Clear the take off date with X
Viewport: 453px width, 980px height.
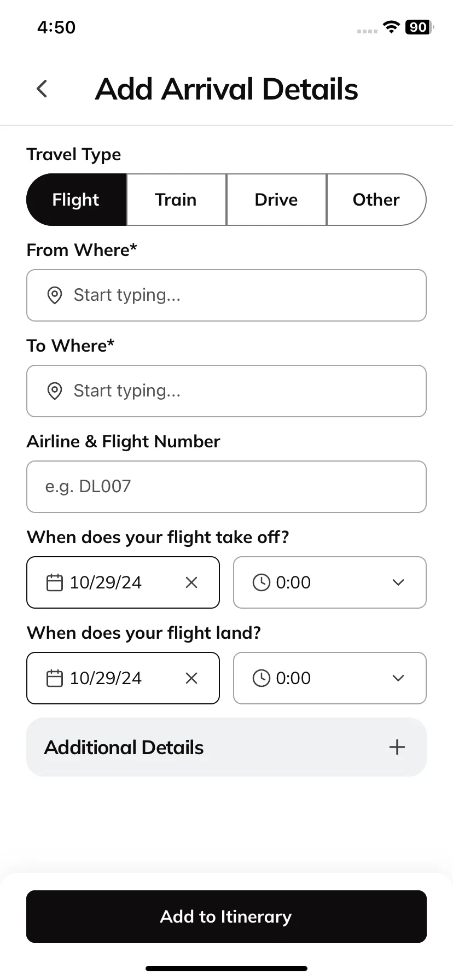[191, 582]
